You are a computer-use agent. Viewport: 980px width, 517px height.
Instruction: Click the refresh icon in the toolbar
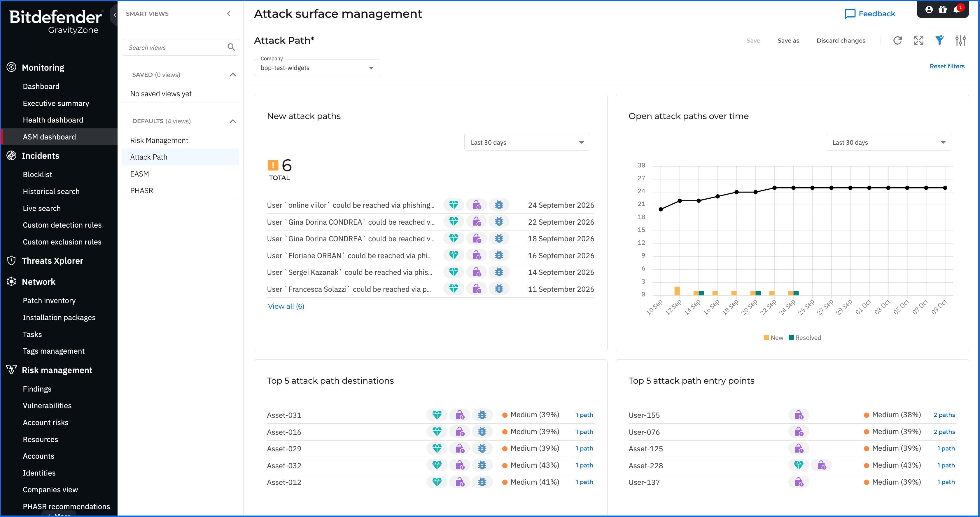(897, 40)
